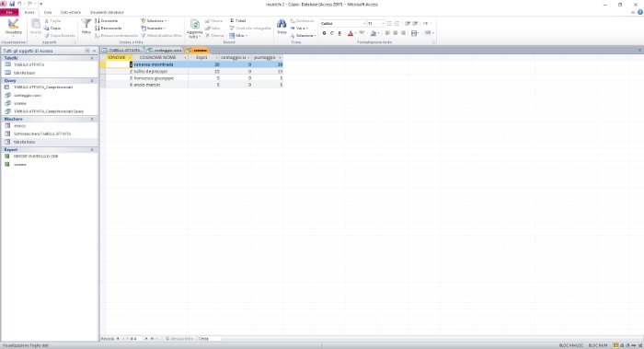Collapse the Query group in navigation pane
The width and height of the screenshot is (644, 349).
(92, 80)
